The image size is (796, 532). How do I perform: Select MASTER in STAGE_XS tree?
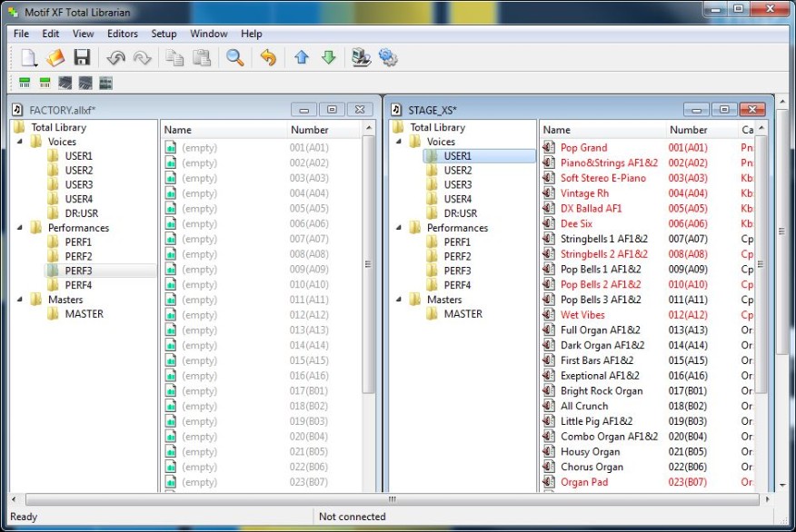(x=463, y=314)
